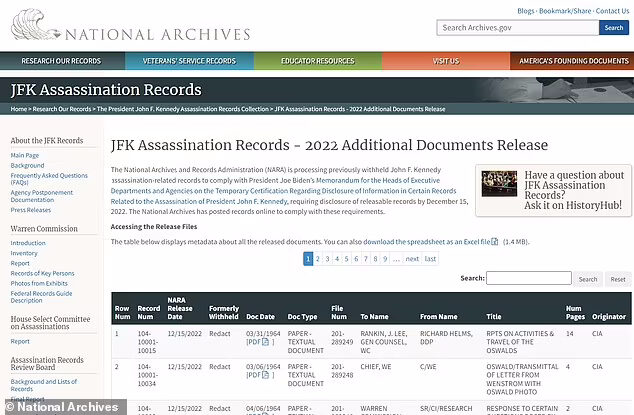Click record number 104-10001-10015
The width and height of the screenshot is (634, 415).
coord(148,342)
